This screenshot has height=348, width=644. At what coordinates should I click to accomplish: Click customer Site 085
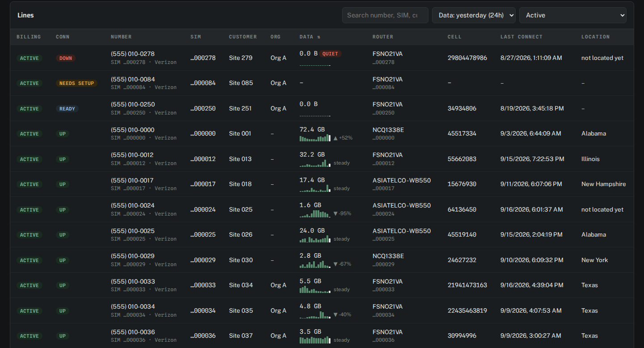241,83
